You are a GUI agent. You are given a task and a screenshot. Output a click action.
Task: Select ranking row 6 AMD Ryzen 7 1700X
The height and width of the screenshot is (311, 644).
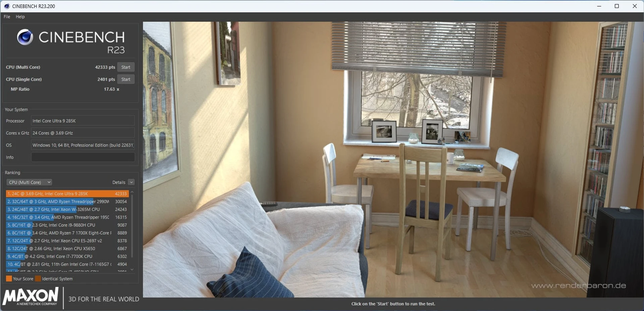click(x=67, y=233)
